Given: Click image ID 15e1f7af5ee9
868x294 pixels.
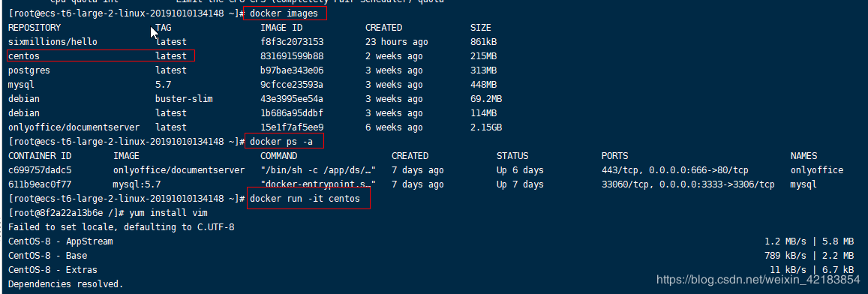Looking at the screenshot, I should click(x=292, y=127).
